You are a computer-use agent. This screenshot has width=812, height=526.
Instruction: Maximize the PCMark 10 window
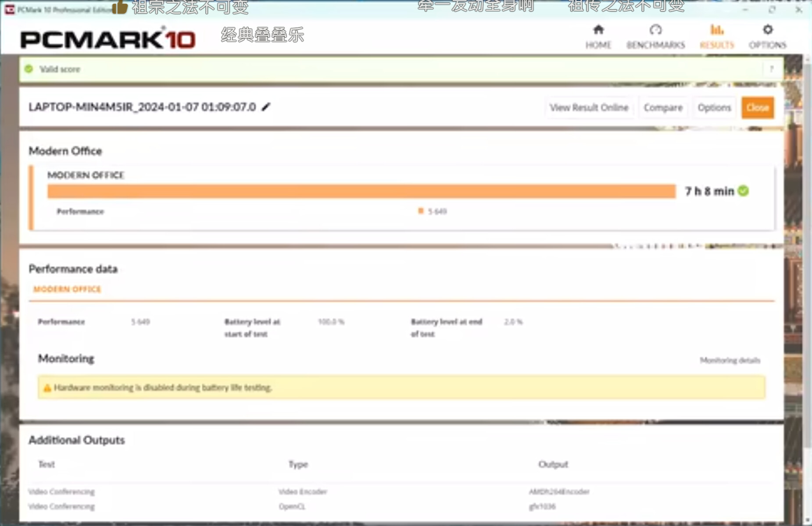(x=772, y=10)
